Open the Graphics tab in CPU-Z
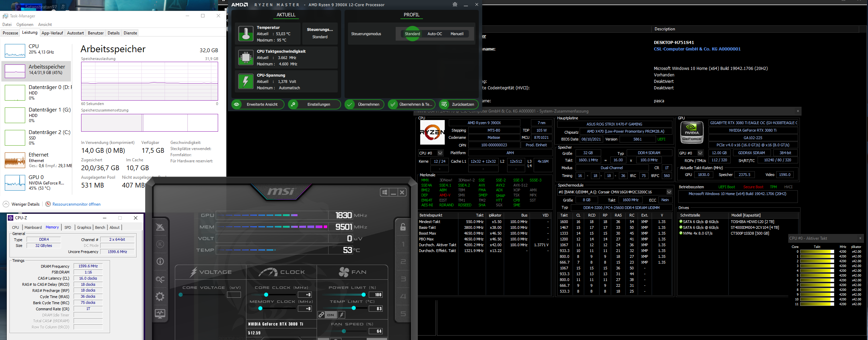This screenshot has width=868, height=340. (x=84, y=227)
